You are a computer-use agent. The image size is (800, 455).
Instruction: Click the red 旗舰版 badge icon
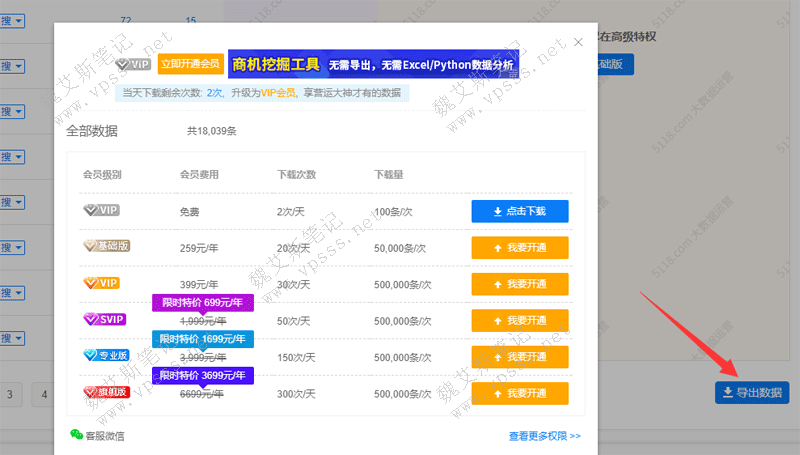[105, 393]
